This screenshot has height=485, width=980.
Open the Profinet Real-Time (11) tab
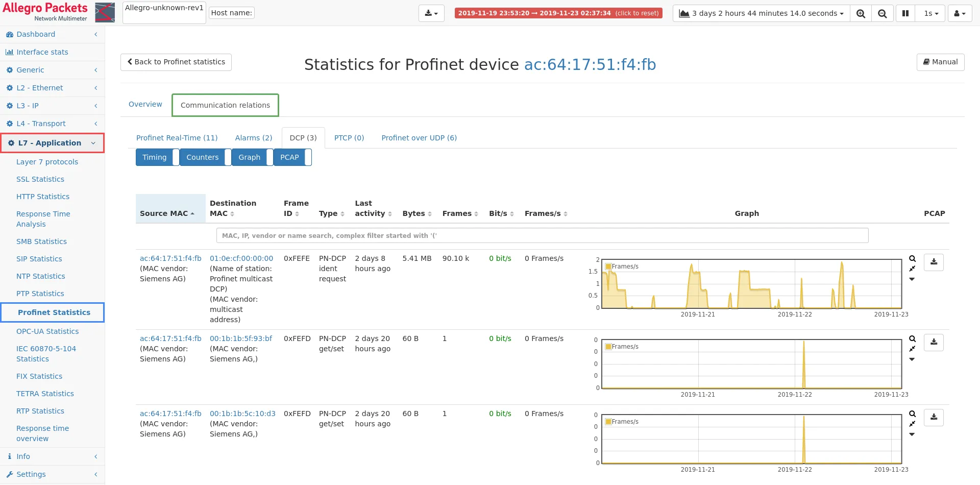[x=177, y=138]
